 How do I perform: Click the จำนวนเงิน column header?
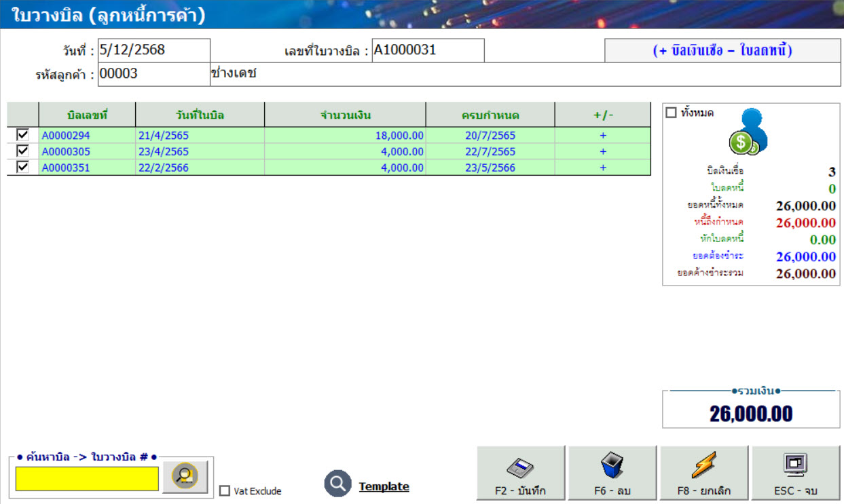pos(345,115)
